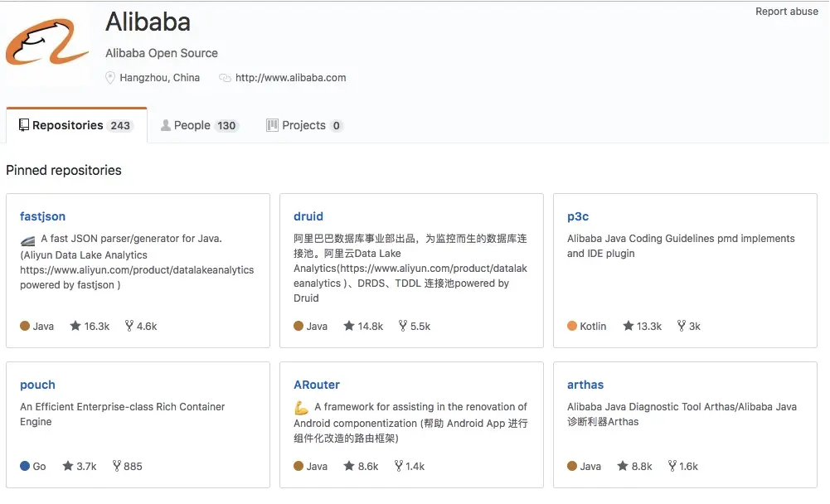Click Report abuse link
The width and height of the screenshot is (830, 504).
click(x=786, y=12)
